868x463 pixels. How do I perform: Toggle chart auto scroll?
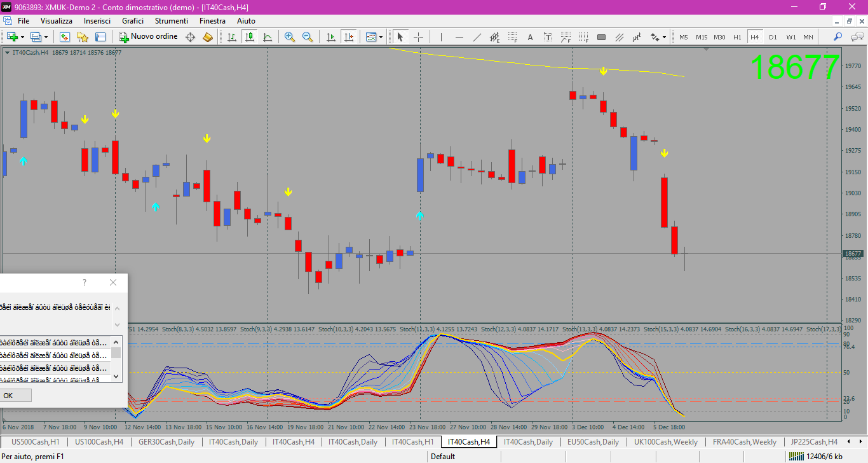pos(330,37)
